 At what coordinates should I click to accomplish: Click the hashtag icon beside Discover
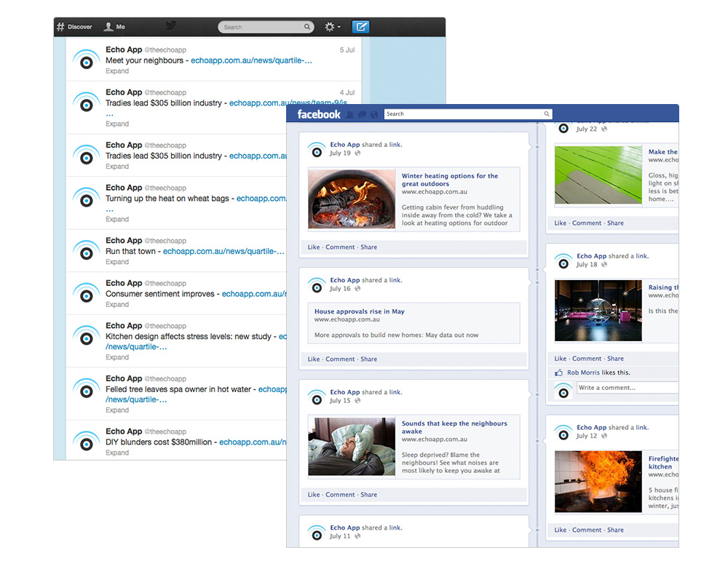click(x=60, y=27)
